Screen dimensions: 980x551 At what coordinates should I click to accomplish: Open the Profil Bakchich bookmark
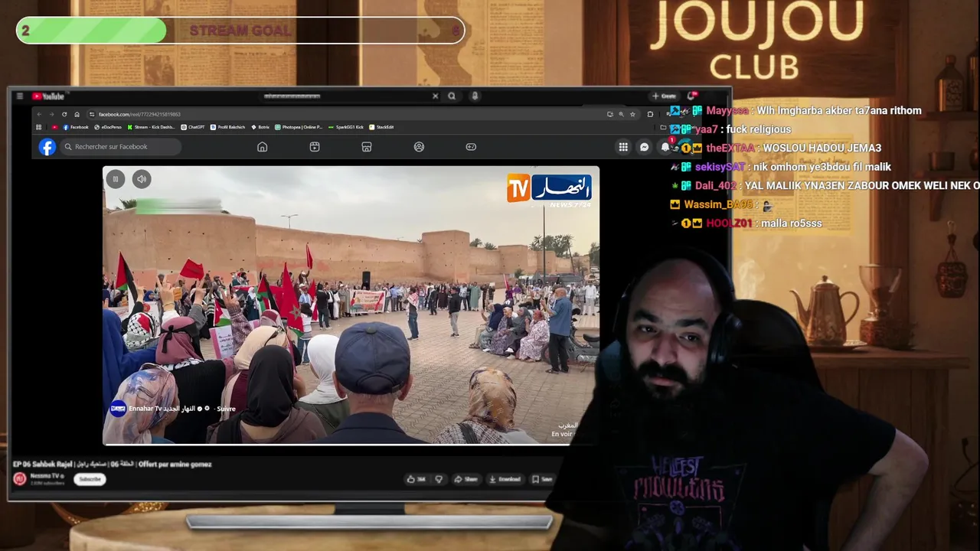[228, 127]
